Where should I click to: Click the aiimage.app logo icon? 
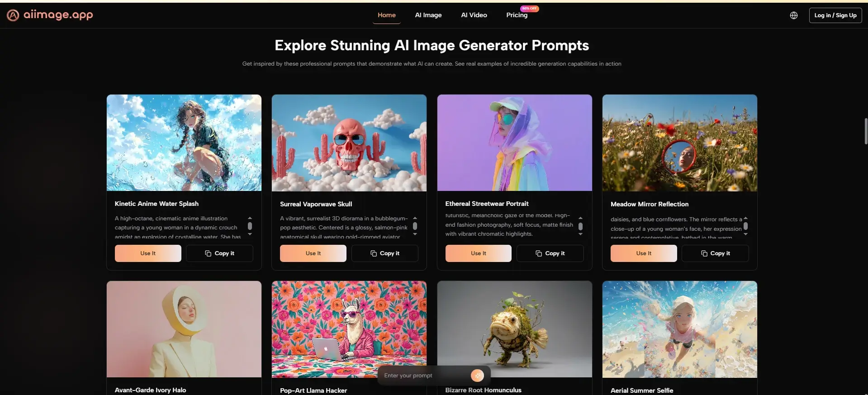[13, 15]
